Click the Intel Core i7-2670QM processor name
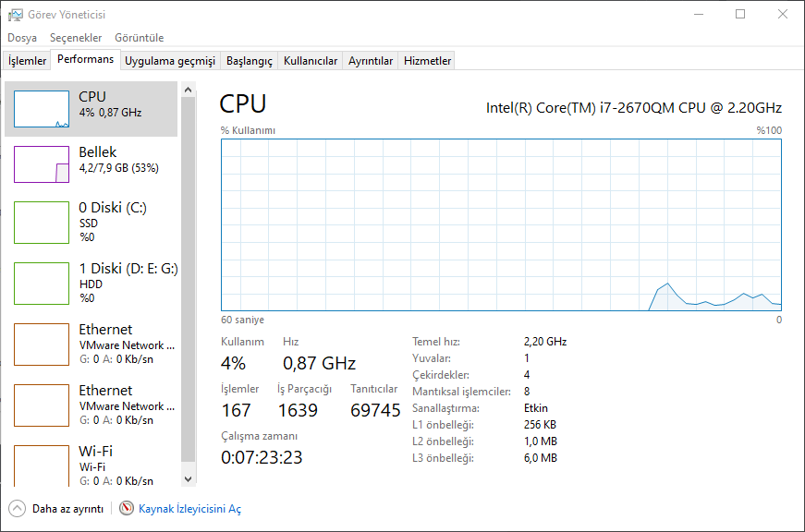805x532 pixels. (633, 108)
